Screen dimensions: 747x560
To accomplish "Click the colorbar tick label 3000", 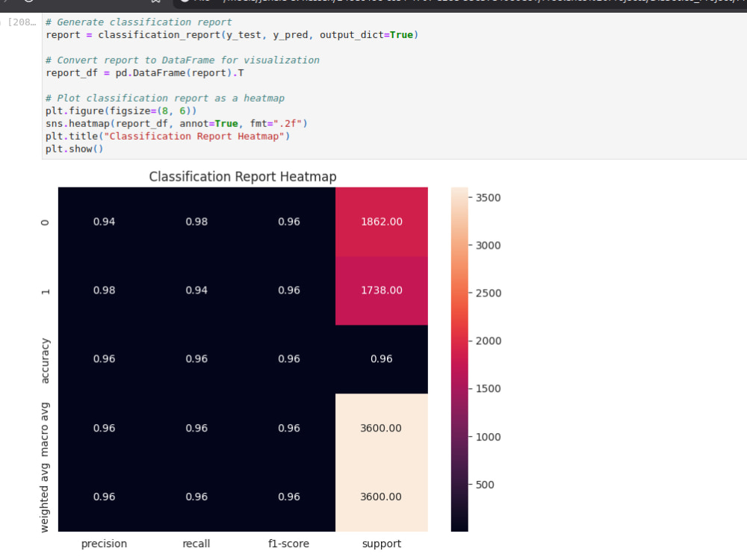I will [489, 245].
